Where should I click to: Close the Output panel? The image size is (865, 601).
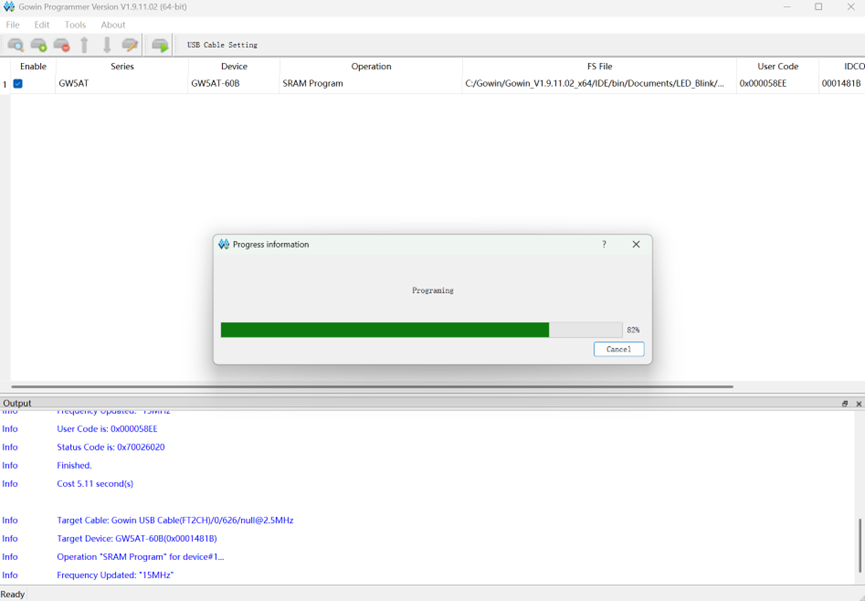(x=858, y=403)
